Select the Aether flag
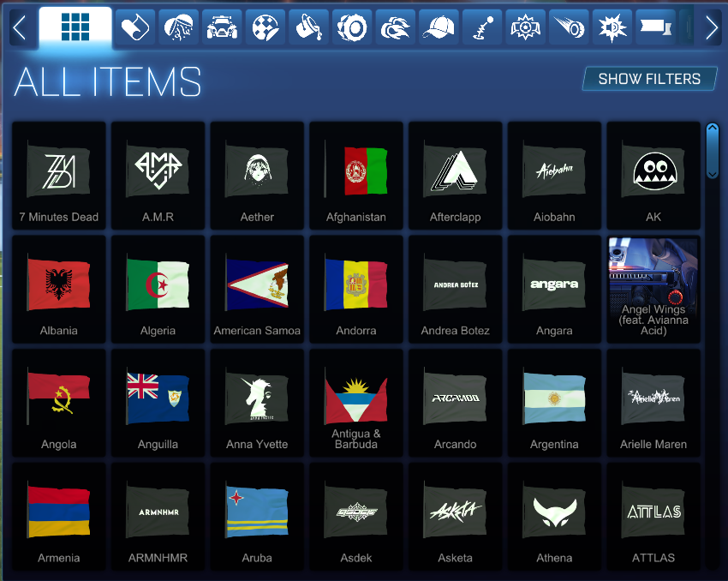Image resolution: width=728 pixels, height=581 pixels. pyautogui.click(x=257, y=176)
